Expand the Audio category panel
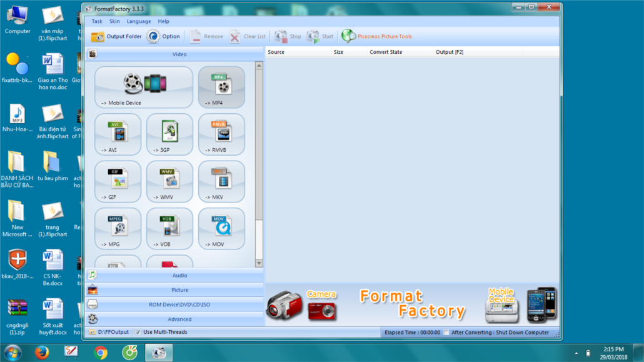 (x=179, y=275)
